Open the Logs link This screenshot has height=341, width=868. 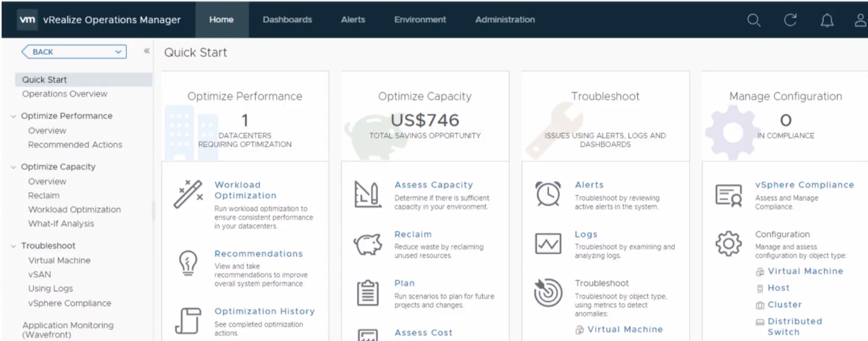(586, 234)
